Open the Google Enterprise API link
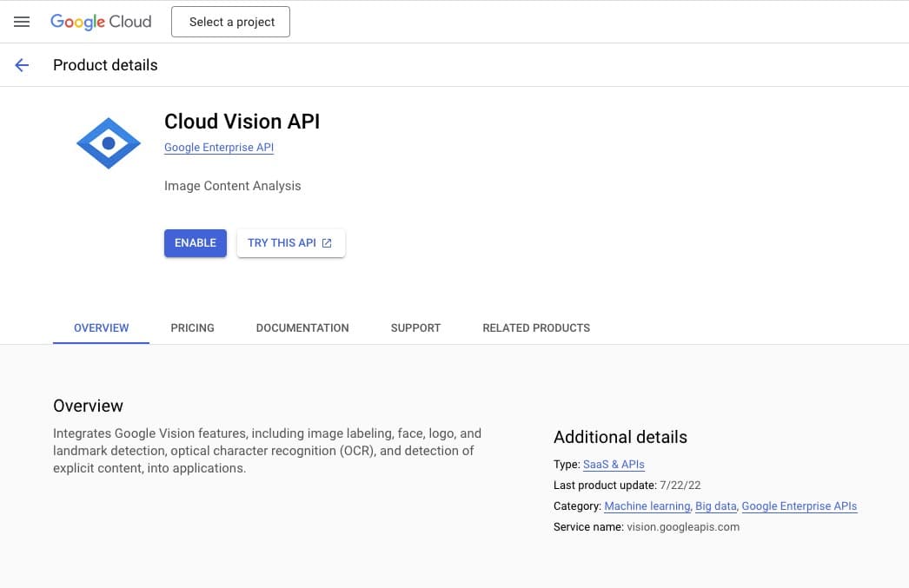The width and height of the screenshot is (909, 588). click(x=218, y=147)
